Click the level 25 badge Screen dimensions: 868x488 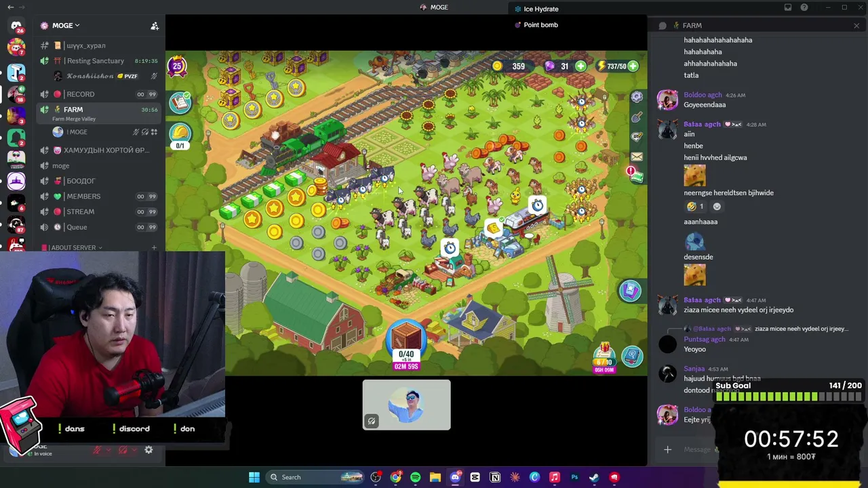coord(177,66)
